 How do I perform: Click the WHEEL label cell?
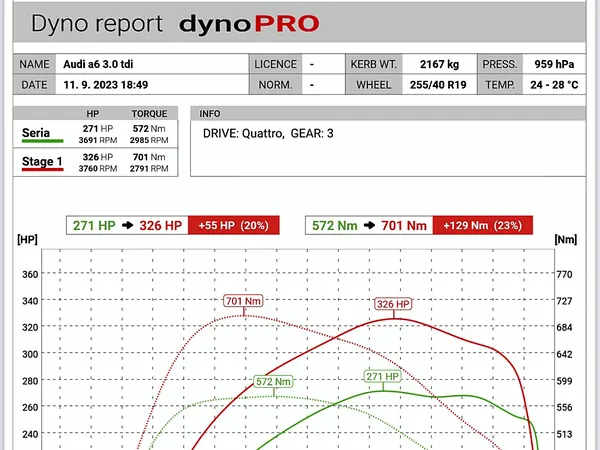(374, 85)
